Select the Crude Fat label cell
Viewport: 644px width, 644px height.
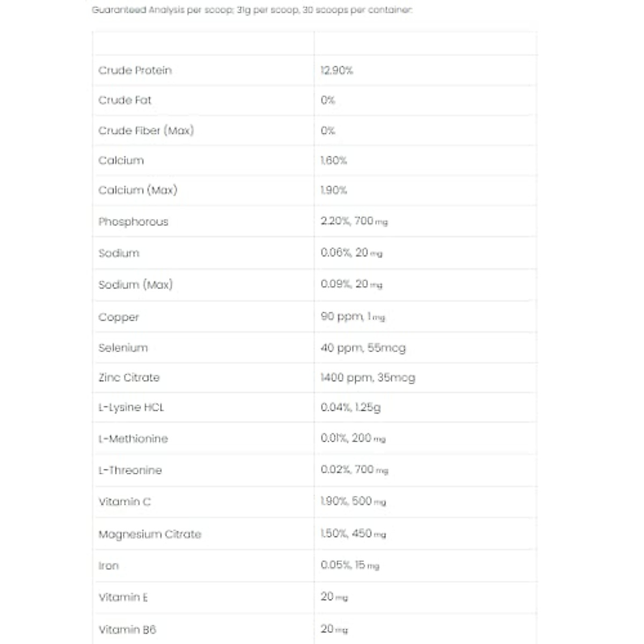tap(125, 100)
